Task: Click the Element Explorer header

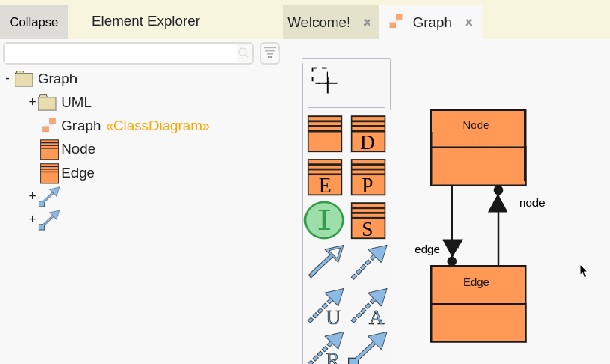Action: [x=146, y=21]
